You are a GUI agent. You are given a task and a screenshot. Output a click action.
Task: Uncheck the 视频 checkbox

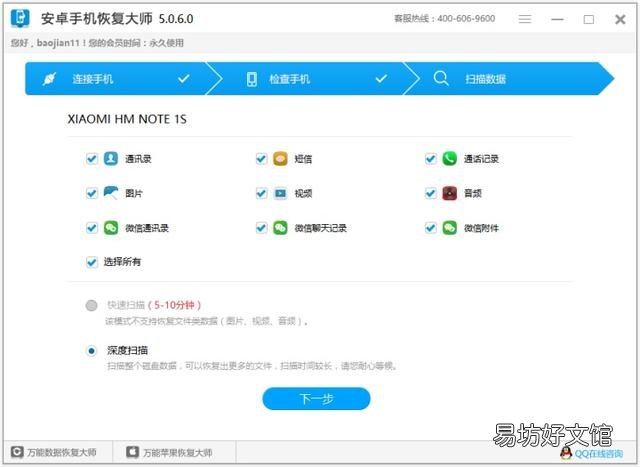pos(261,193)
